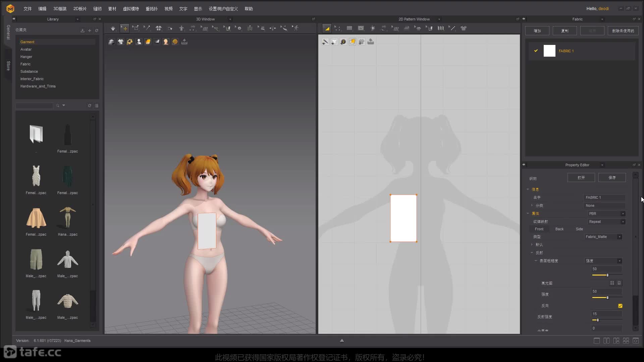This screenshot has height=362, width=644.
Task: Select the Avatar library folder
Action: (x=26, y=49)
